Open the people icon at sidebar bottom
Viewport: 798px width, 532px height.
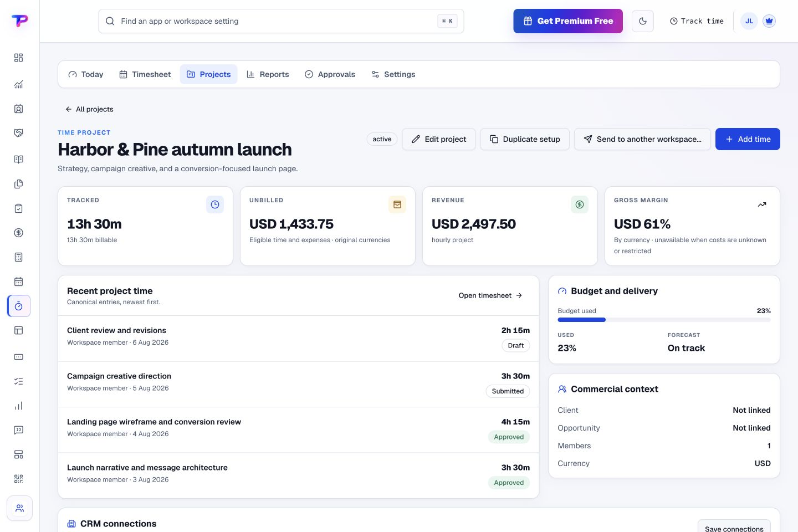click(19, 508)
